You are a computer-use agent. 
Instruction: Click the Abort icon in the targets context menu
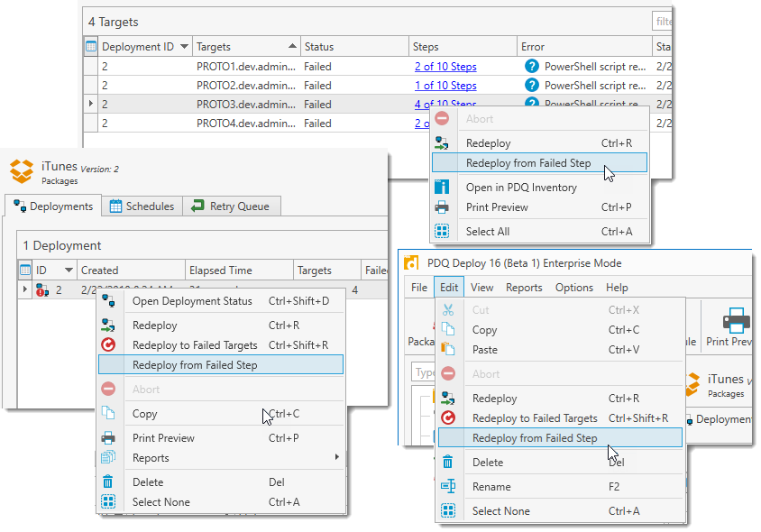tap(442, 118)
